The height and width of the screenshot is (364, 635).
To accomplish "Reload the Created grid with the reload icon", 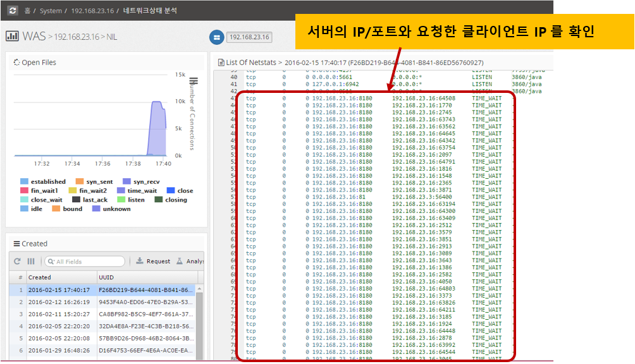I will point(18,261).
